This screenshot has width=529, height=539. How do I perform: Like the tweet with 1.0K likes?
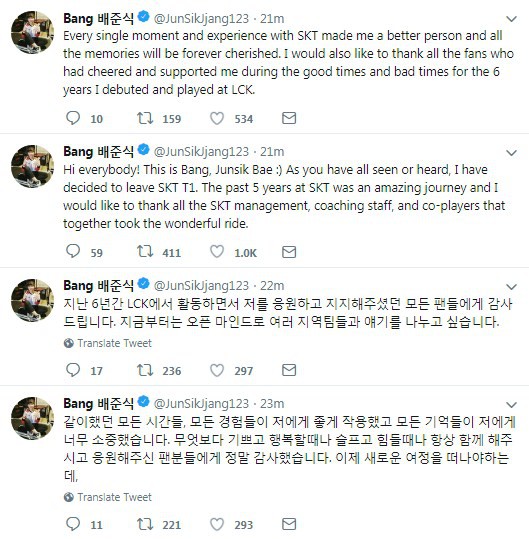tap(217, 252)
